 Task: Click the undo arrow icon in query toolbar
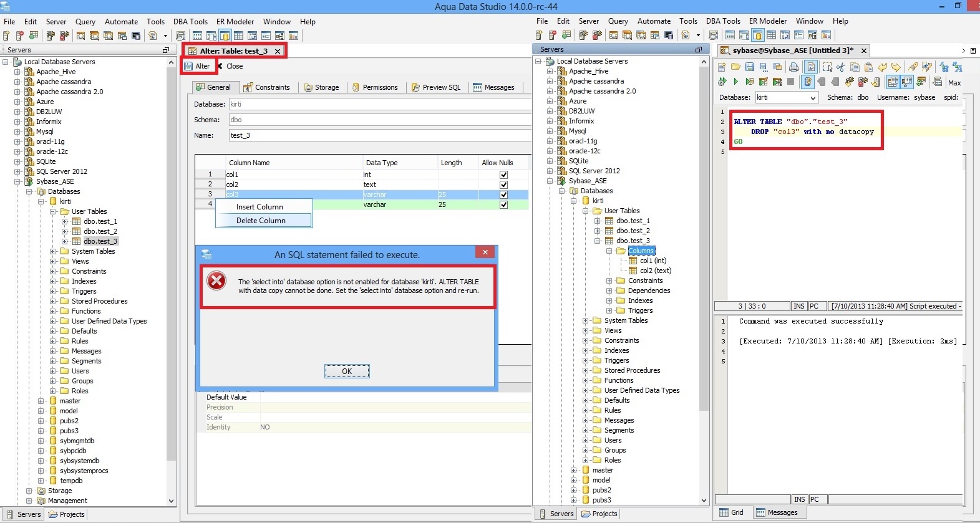click(882, 67)
